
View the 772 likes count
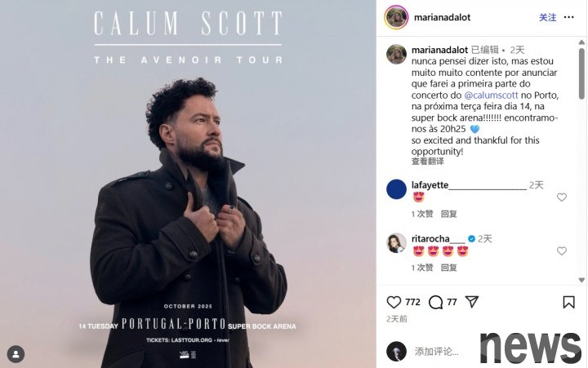tap(412, 302)
